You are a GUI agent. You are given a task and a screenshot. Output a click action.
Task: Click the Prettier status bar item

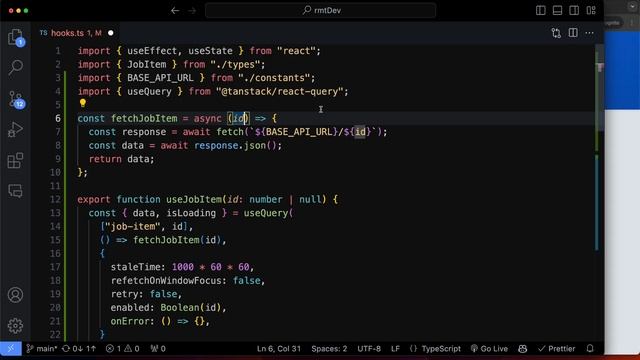point(556,349)
